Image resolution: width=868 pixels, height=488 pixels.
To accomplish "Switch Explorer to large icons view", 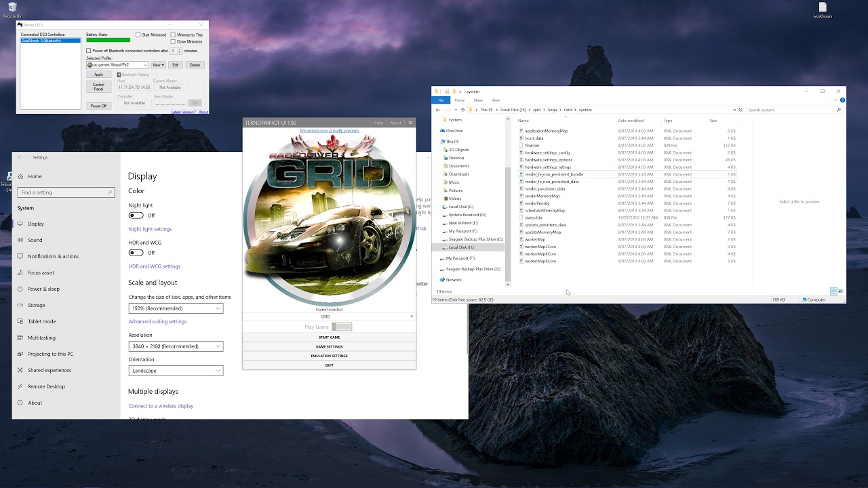I will click(841, 291).
